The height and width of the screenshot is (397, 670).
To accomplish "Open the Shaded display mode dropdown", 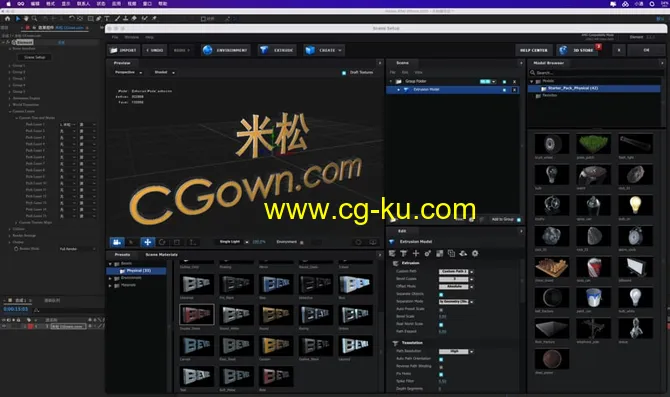I will [164, 72].
